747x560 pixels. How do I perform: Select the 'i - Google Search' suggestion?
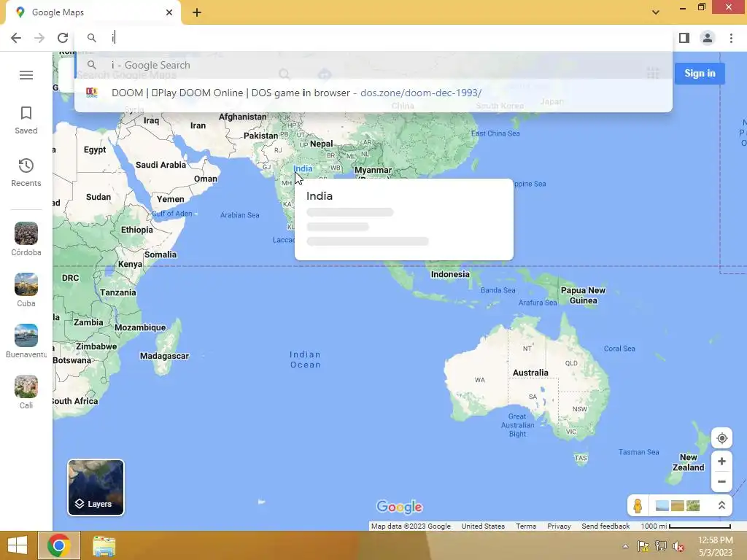(x=374, y=65)
